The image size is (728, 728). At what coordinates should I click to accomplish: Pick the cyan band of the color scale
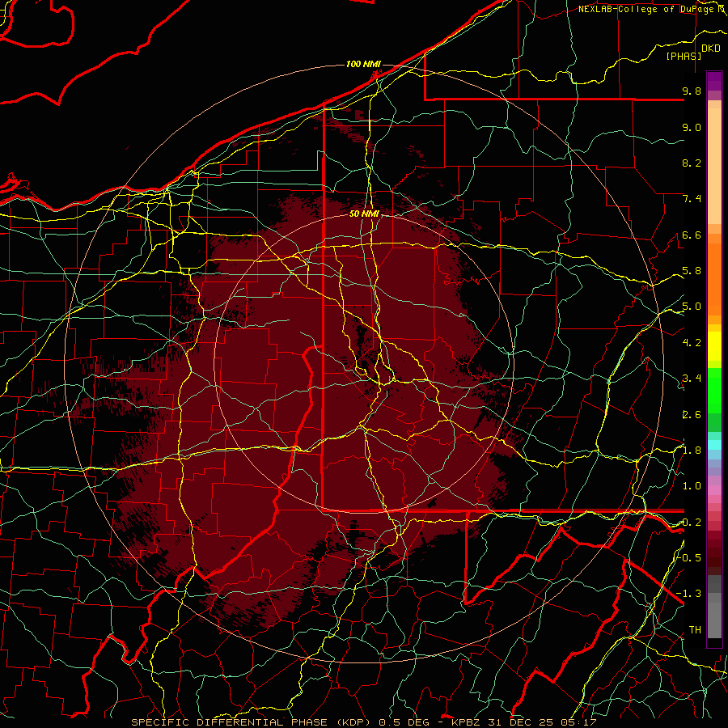pyautogui.click(x=714, y=445)
